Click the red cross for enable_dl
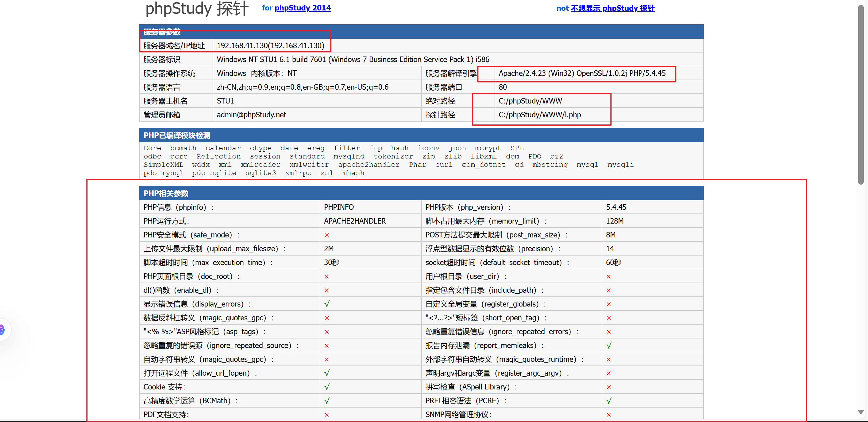Viewport: 868px width, 422px height. (326, 291)
